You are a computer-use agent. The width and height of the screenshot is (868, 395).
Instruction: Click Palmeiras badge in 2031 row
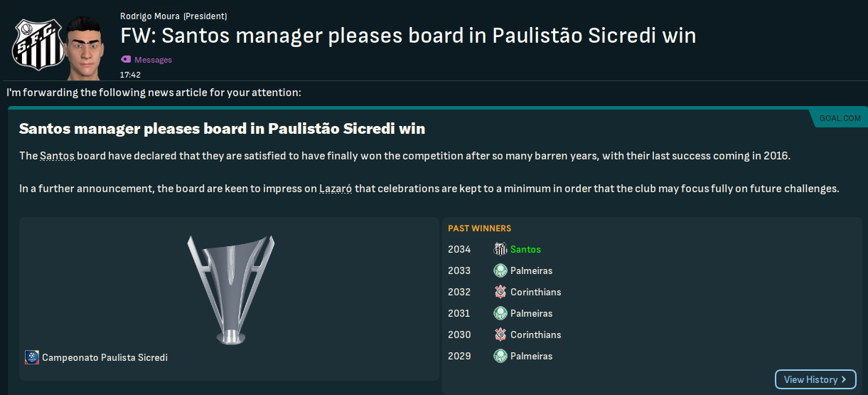500,313
